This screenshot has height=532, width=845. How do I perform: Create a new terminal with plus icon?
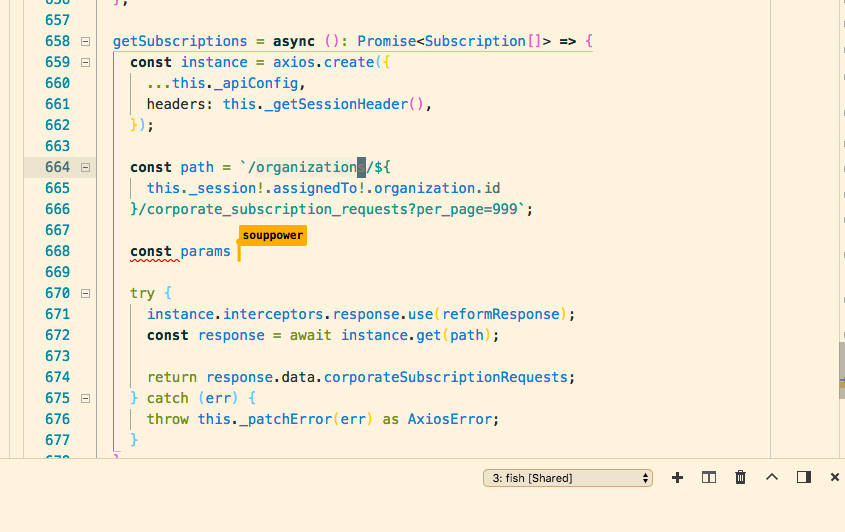pyautogui.click(x=677, y=478)
